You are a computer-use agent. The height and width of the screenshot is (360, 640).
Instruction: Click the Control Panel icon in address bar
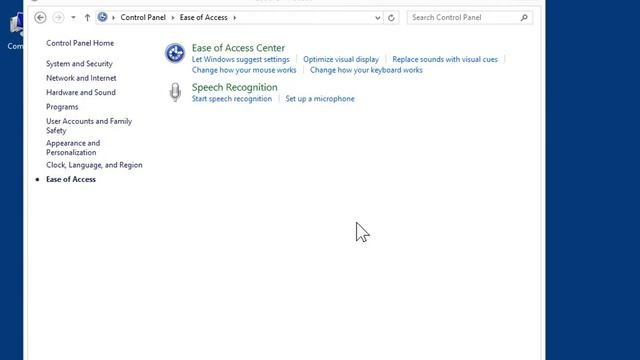click(x=102, y=17)
